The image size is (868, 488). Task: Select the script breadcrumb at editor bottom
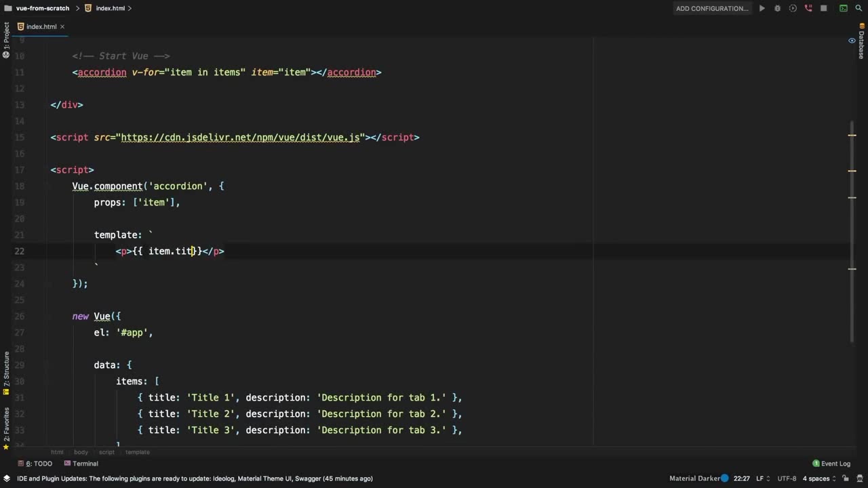tap(106, 452)
